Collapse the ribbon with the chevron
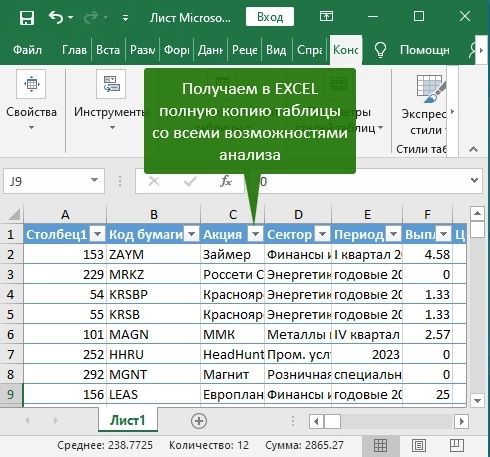 (473, 149)
